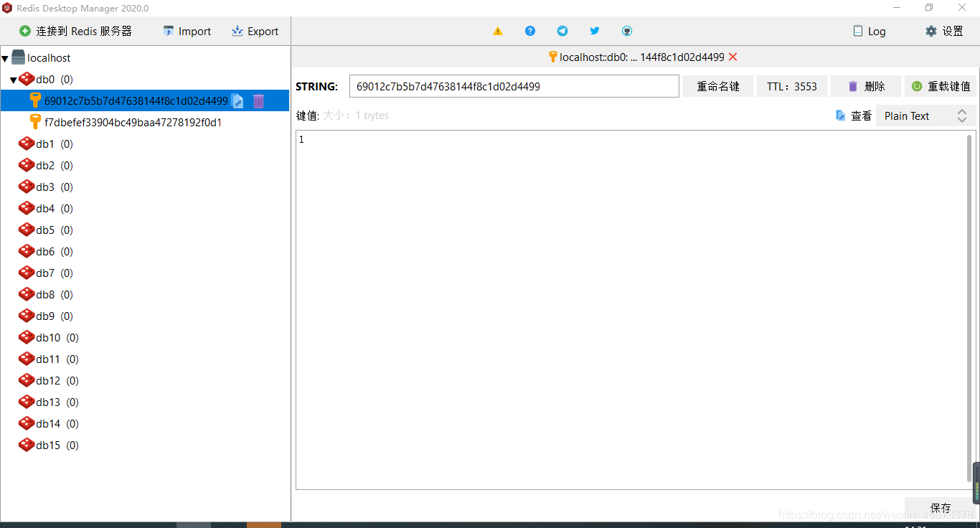Viewport: 980px width, 528px height.
Task: Close the localhost::db0 key tab
Action: click(x=732, y=57)
